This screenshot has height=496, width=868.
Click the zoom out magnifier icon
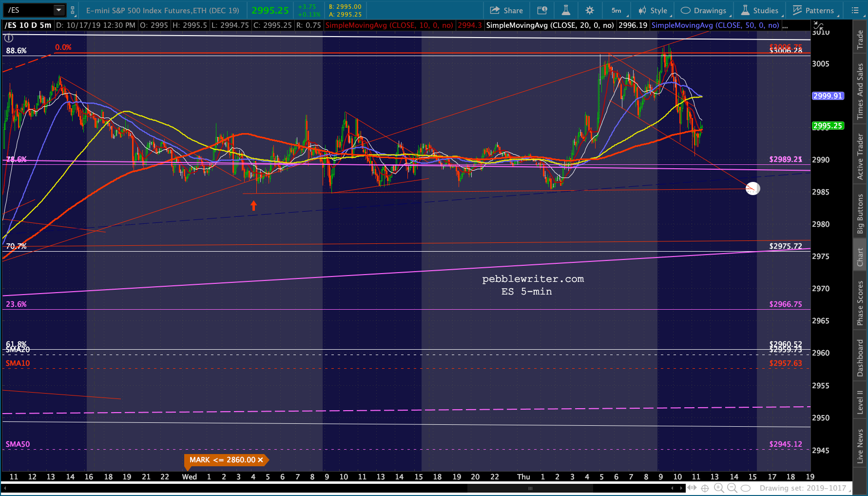(732, 488)
